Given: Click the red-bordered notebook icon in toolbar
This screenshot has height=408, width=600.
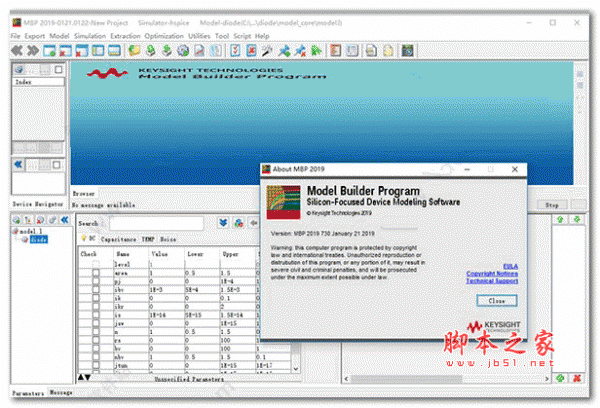Looking at the screenshot, I should 336,51.
